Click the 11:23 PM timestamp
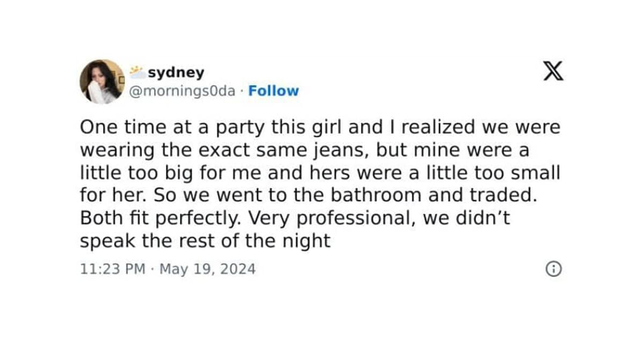 click(112, 269)
